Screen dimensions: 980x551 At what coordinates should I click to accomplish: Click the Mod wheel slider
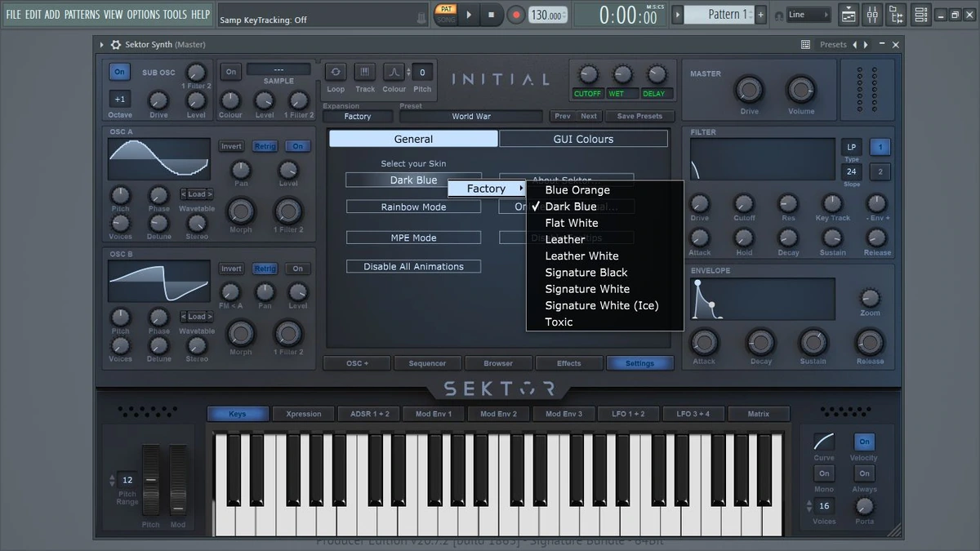click(x=178, y=480)
